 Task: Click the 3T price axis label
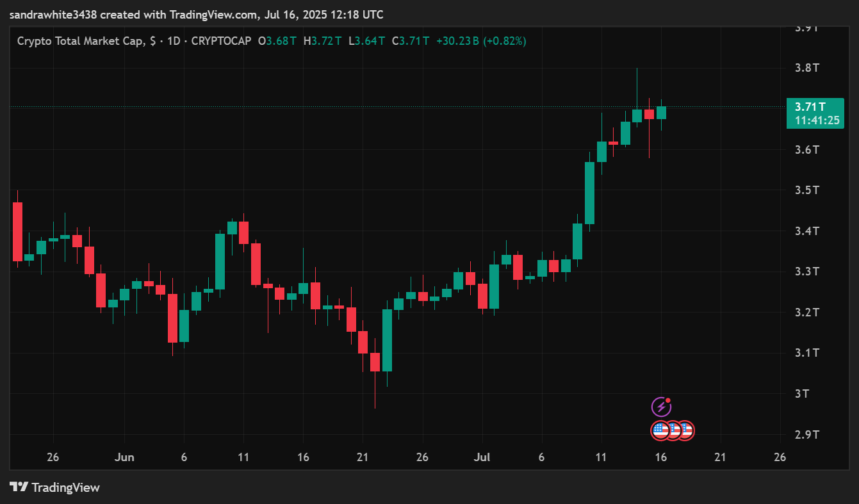(802, 393)
